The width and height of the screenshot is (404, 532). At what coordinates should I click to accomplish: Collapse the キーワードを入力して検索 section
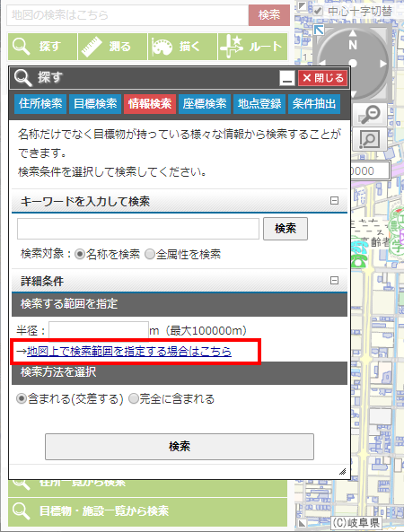point(334,201)
